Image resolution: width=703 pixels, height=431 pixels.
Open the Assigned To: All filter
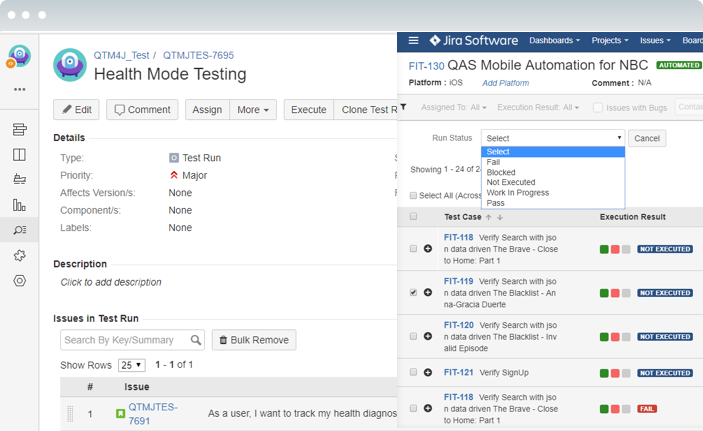453,107
